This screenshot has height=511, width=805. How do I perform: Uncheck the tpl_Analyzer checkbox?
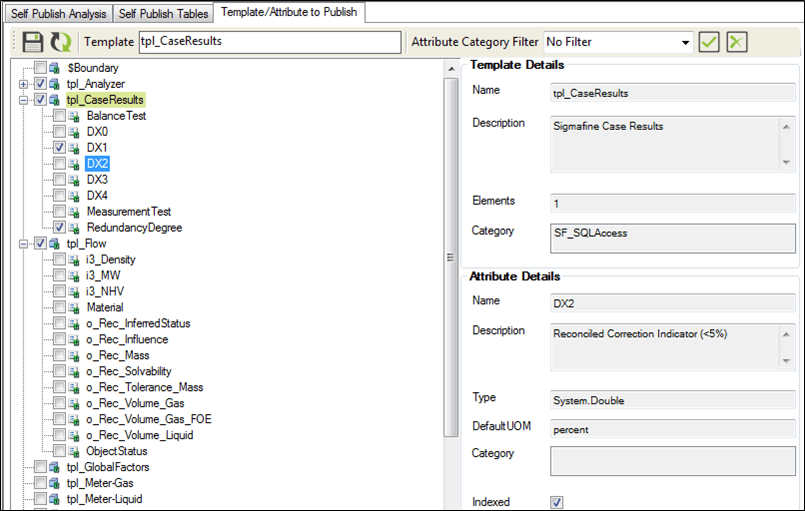coord(41,83)
